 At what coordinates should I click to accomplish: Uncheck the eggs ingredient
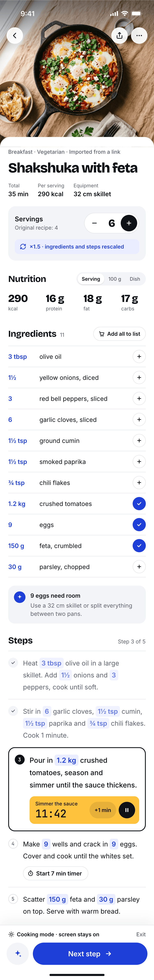pyautogui.click(x=139, y=525)
